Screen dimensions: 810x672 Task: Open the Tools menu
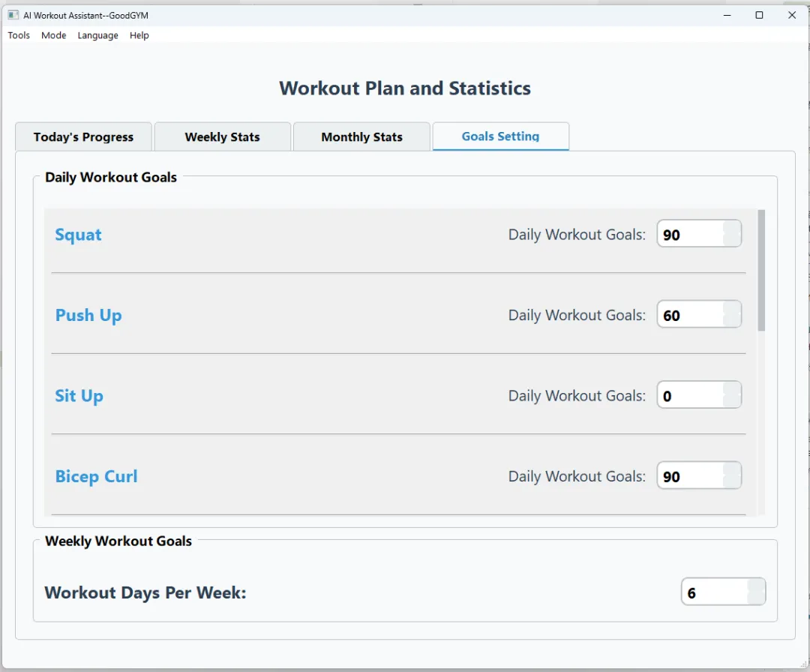[x=19, y=35]
